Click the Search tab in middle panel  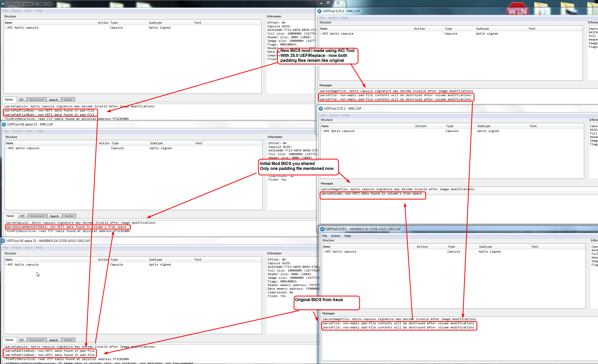pyautogui.click(x=53, y=215)
